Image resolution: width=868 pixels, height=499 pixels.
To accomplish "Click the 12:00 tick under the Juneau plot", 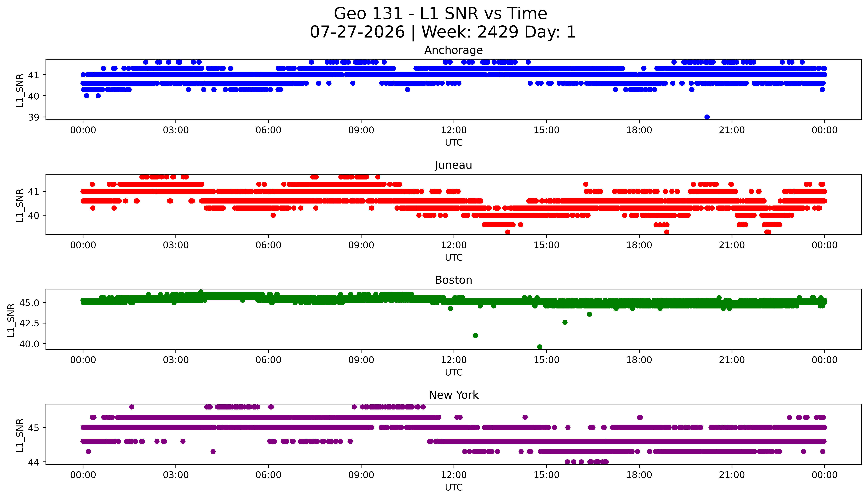I will pos(454,245).
